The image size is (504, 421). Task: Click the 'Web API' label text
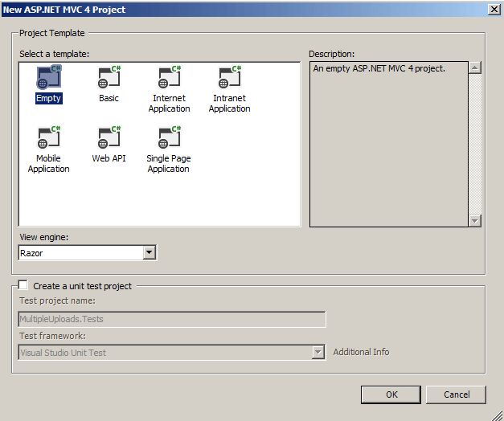tap(109, 158)
